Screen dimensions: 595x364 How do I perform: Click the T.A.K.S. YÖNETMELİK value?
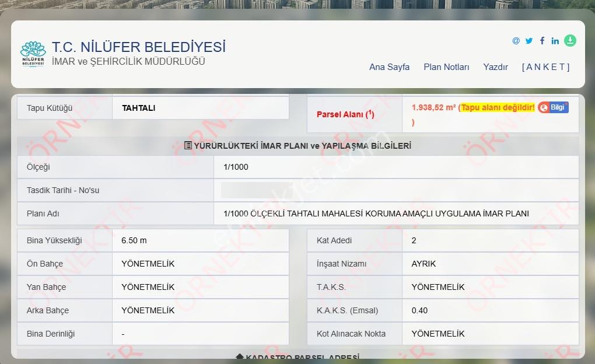(438, 287)
